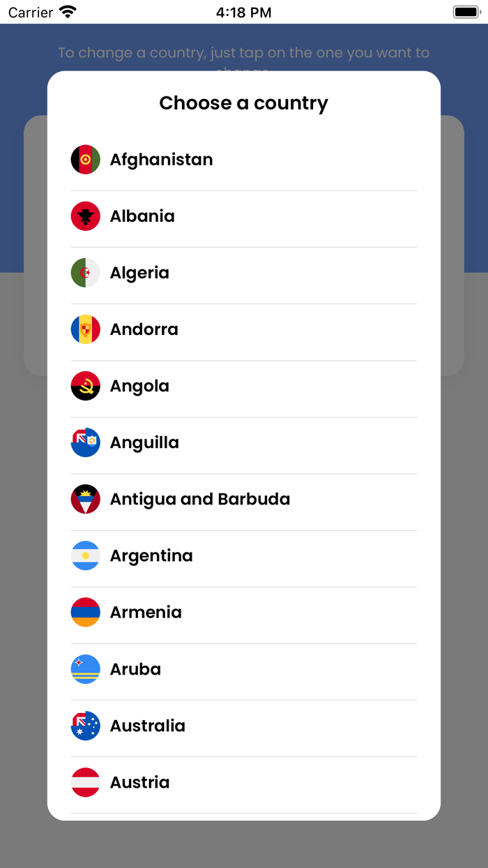Choose Albania country name
This screenshot has width=488, height=868.
[x=142, y=216]
